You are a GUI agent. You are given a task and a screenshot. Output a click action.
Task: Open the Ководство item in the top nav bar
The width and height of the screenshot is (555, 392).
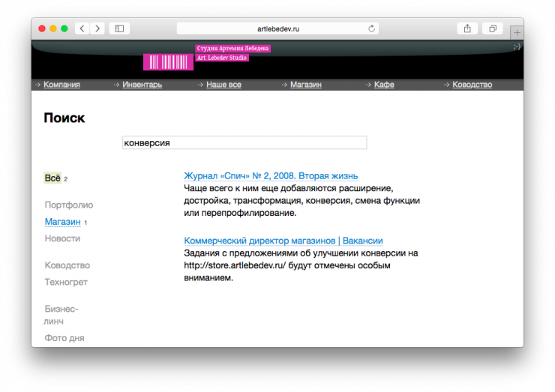pos(472,85)
